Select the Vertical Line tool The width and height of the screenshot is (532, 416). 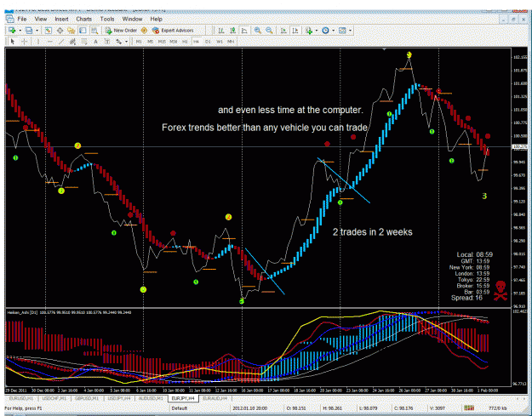pos(38,42)
